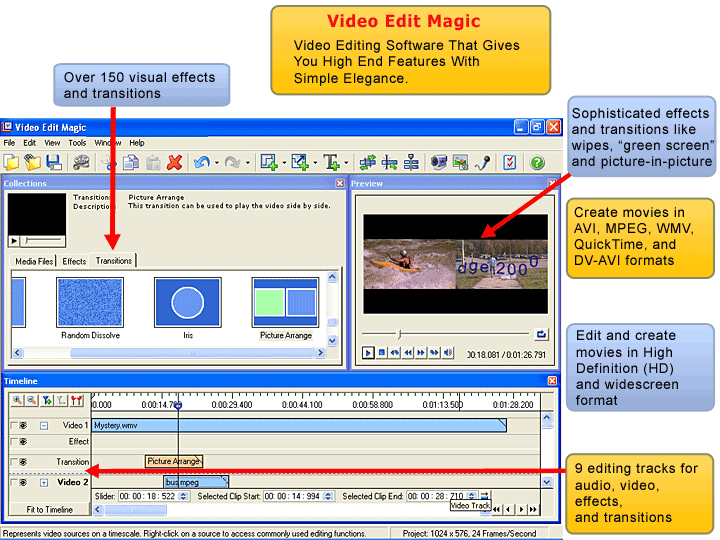
Task: Click the icon with green horizontal arrows
Action: 367,162
